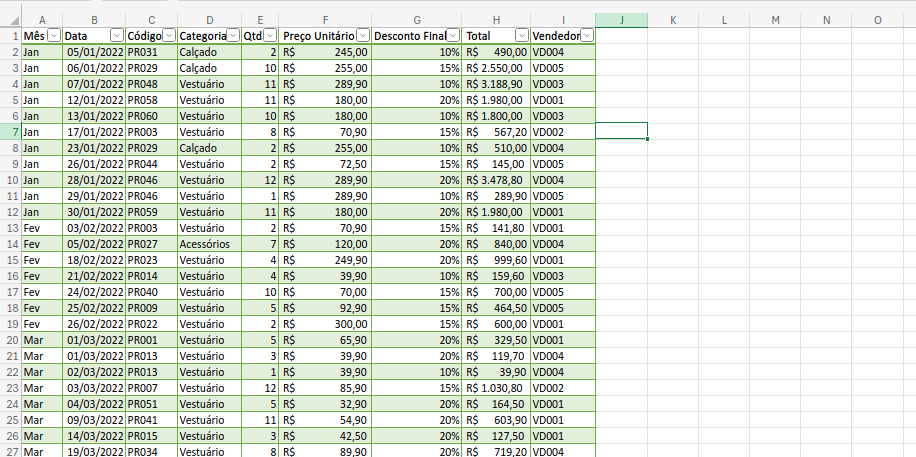
Task: Click cell with code PR048
Action: coord(152,84)
